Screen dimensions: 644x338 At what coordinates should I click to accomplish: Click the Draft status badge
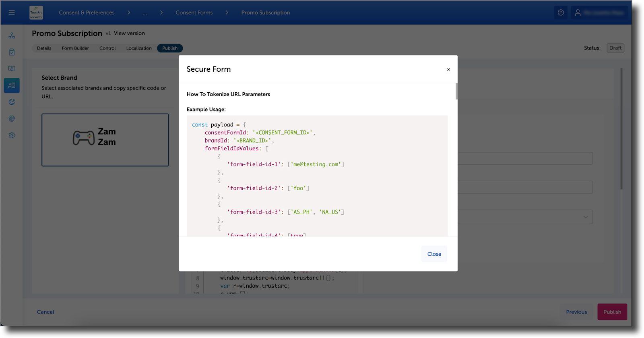pos(615,48)
